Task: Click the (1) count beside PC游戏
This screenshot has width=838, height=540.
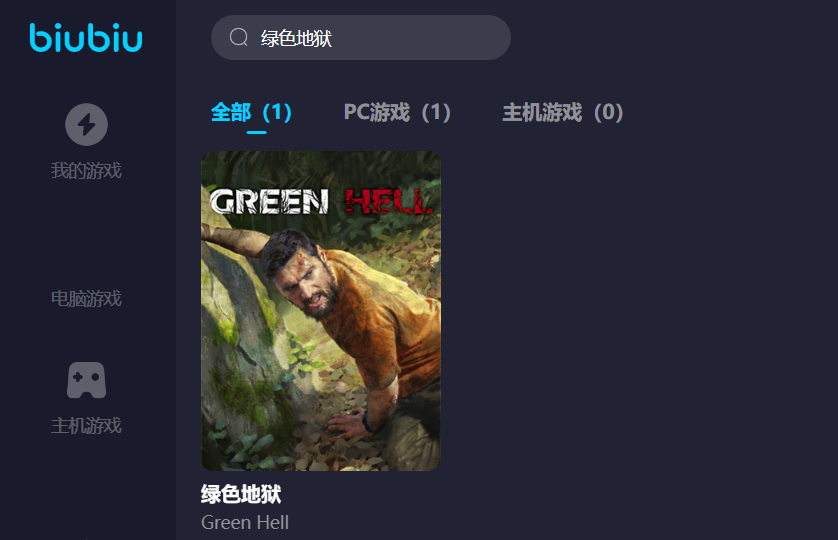Action: 436,112
